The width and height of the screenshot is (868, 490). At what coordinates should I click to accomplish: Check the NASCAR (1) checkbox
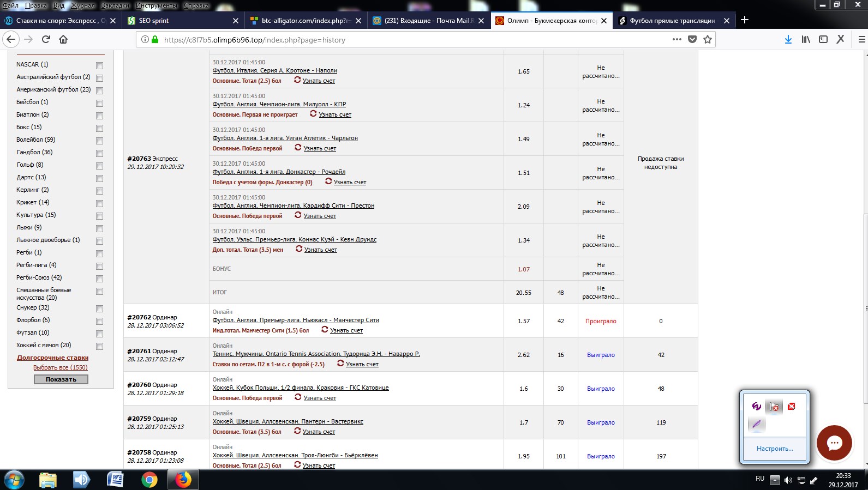click(x=99, y=65)
